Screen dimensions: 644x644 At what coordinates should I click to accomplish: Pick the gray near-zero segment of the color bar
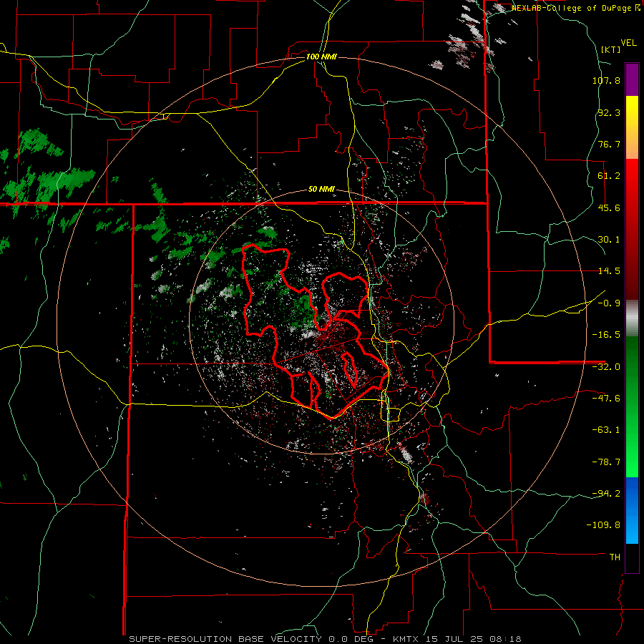pyautogui.click(x=632, y=318)
